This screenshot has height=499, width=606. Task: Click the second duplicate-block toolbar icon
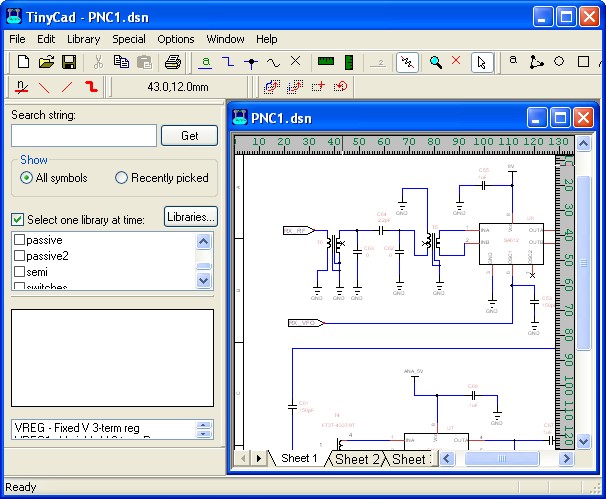click(295, 87)
